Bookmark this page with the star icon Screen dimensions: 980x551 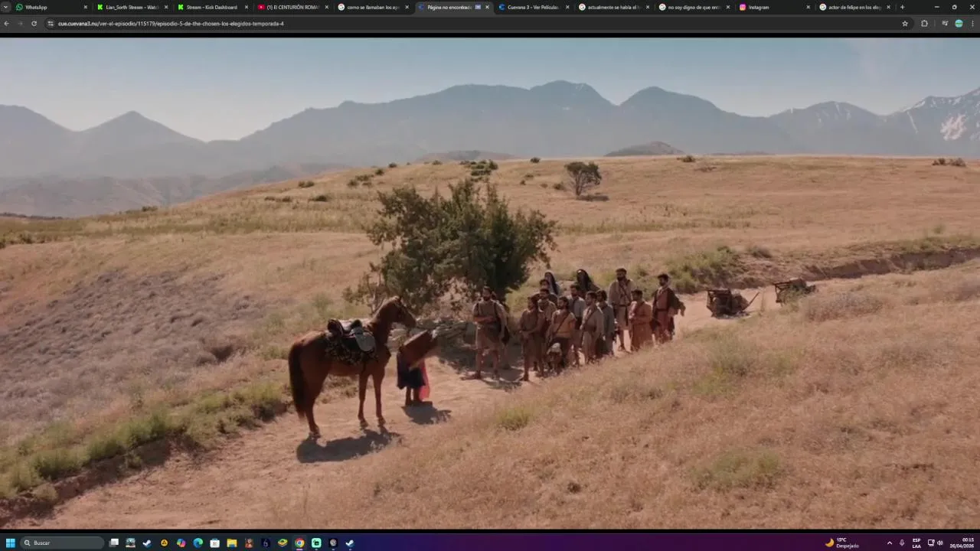(x=905, y=24)
